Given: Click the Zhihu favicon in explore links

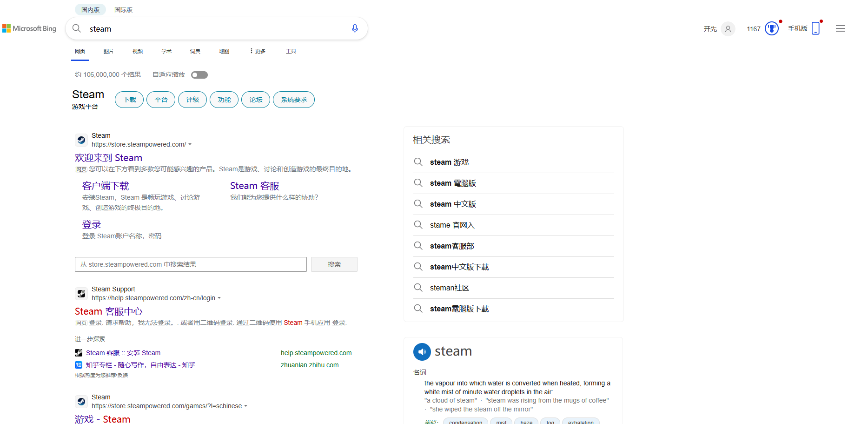Looking at the screenshot, I should click(x=79, y=365).
